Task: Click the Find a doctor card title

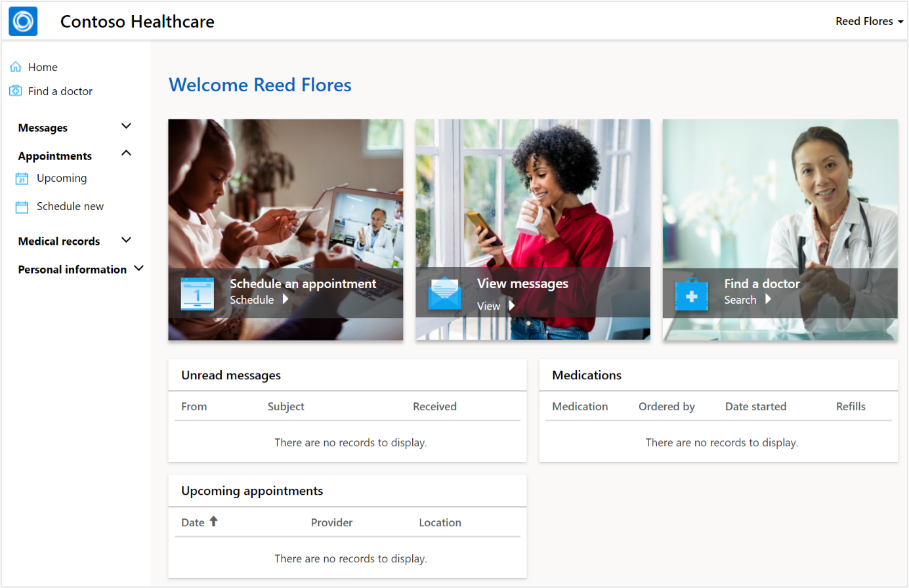Action: [762, 283]
